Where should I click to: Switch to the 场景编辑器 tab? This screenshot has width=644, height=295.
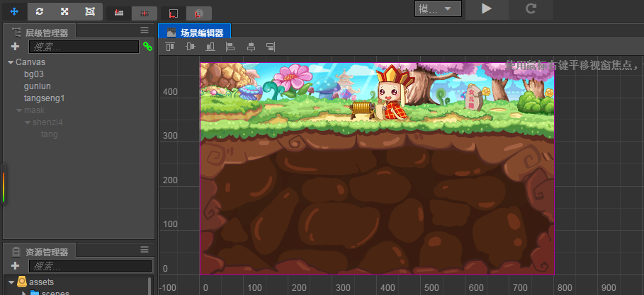[x=195, y=33]
